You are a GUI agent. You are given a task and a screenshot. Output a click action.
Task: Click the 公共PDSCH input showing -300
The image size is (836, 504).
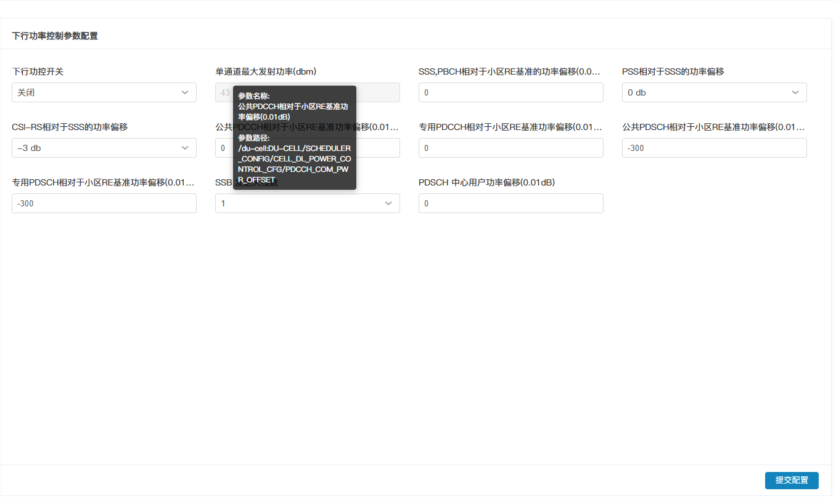(714, 148)
